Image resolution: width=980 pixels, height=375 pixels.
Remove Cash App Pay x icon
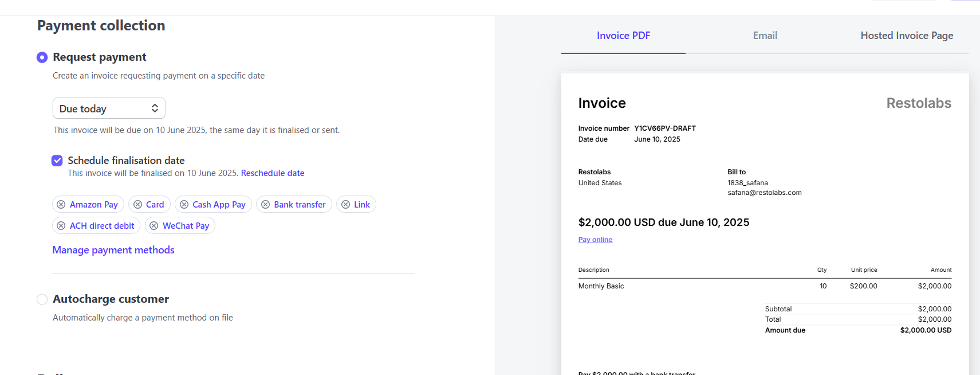pyautogui.click(x=184, y=205)
